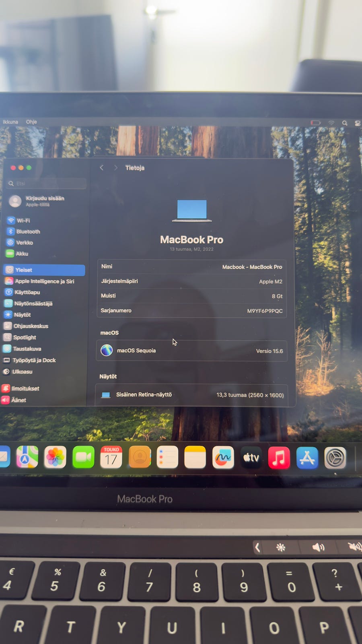Click System Settings icon in Dock

[x=335, y=458]
